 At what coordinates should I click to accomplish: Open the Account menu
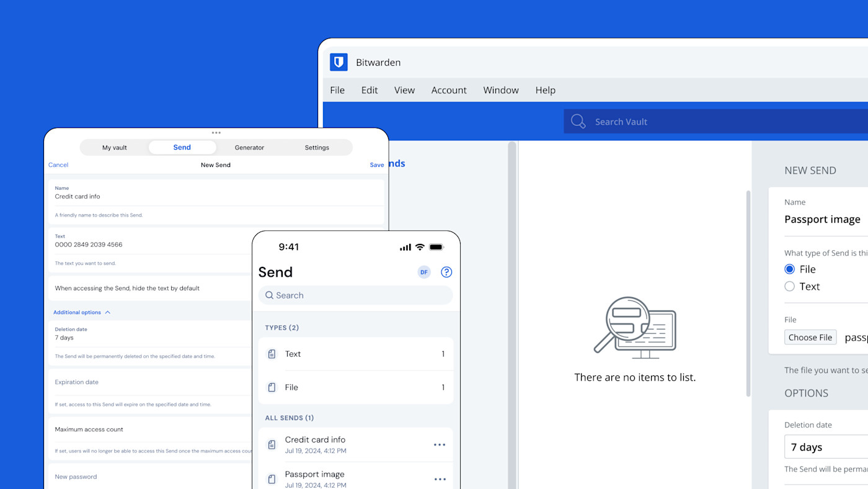click(449, 90)
